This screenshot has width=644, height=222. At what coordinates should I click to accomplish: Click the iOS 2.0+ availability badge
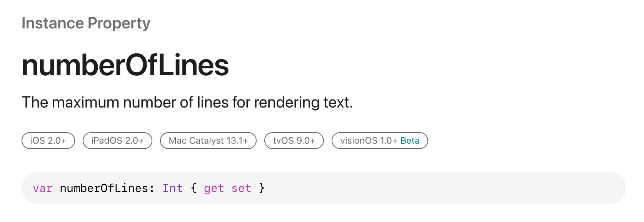coord(48,141)
